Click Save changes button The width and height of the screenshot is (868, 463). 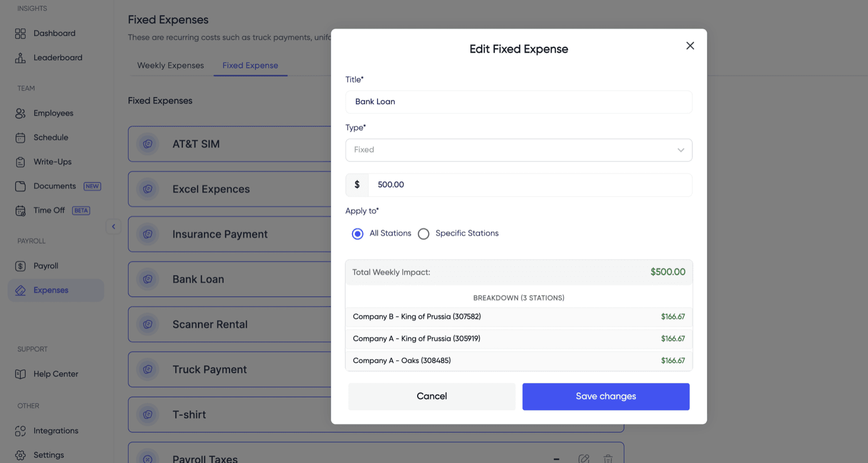pos(606,397)
